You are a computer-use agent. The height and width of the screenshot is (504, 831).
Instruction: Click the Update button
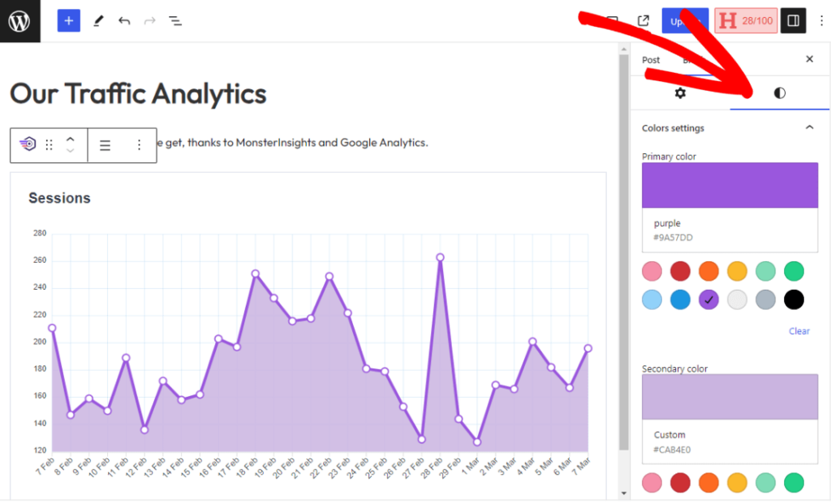click(685, 20)
